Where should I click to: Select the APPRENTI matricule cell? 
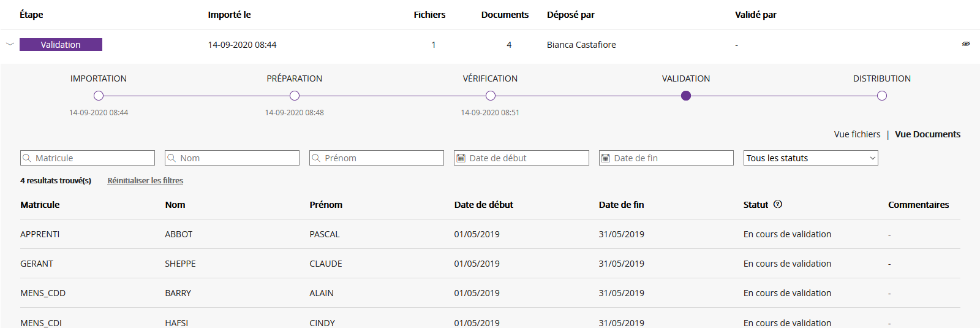(40, 234)
